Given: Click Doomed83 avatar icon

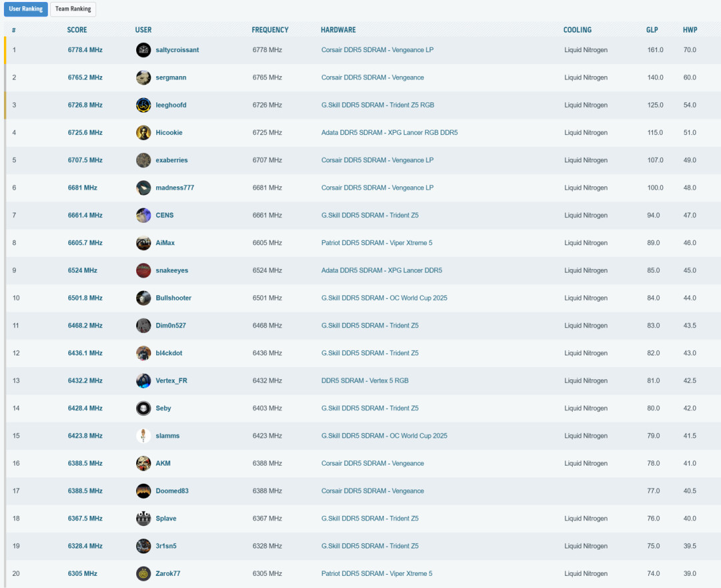Looking at the screenshot, I should pos(144,491).
